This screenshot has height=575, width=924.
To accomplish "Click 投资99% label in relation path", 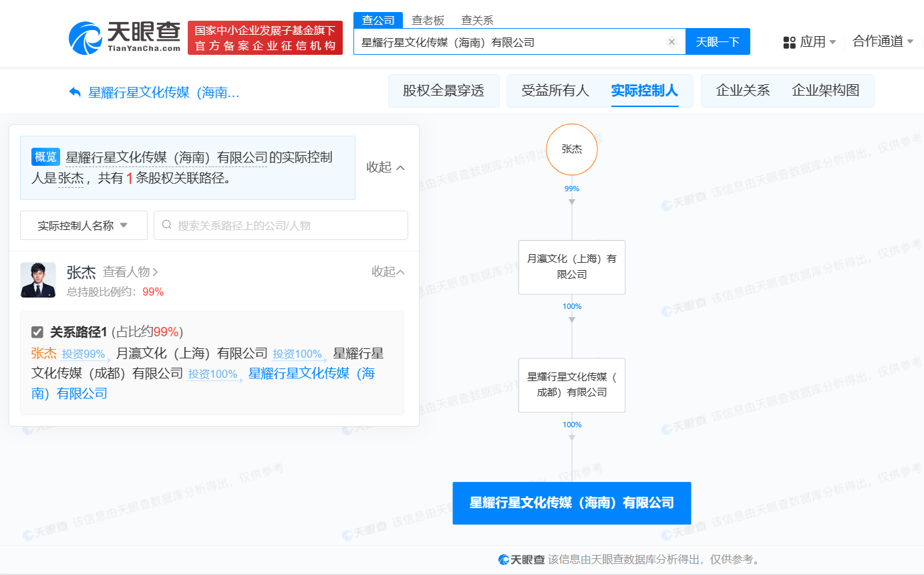I will pos(84,354).
